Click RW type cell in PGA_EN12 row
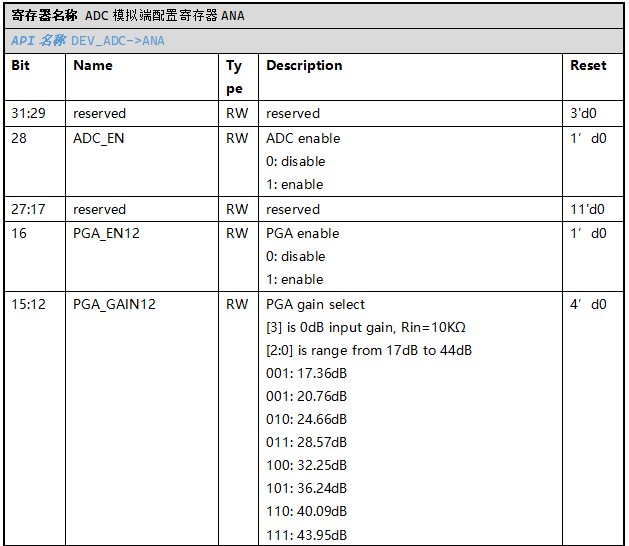This screenshot has height=546, width=629. [237, 233]
